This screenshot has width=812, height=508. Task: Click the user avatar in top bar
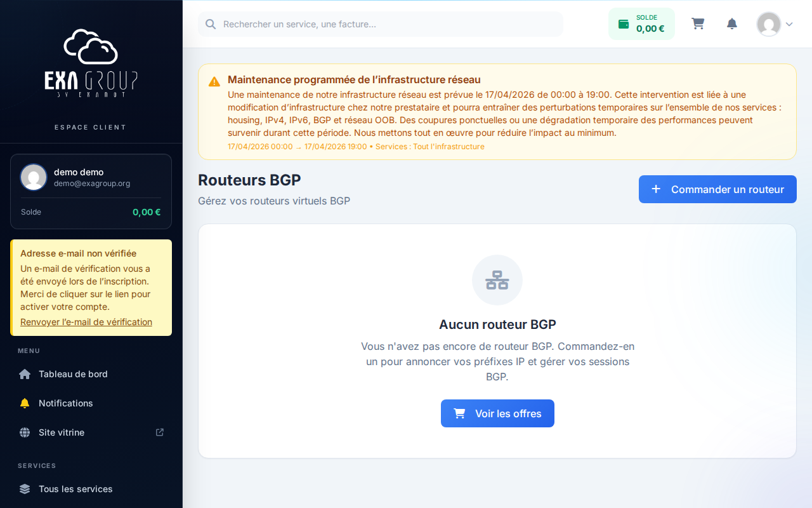(x=769, y=24)
